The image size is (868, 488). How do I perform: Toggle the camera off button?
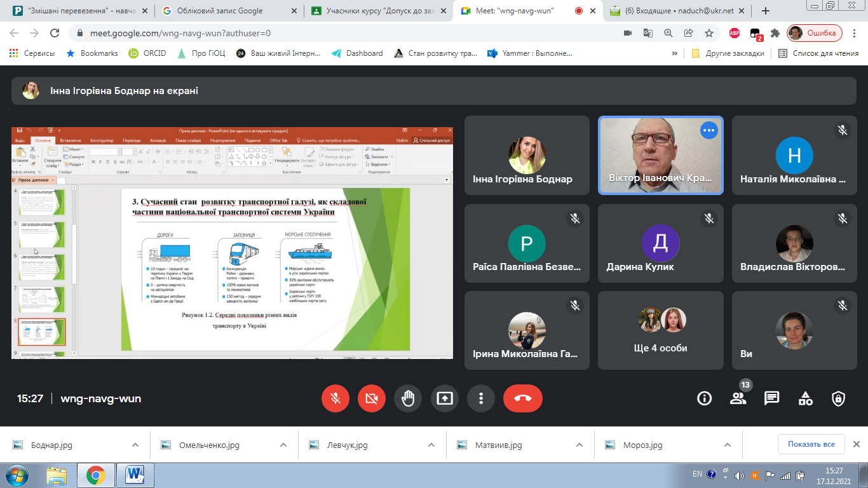point(372,398)
